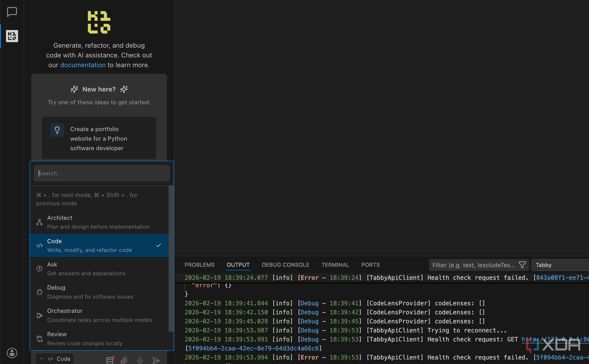
Task: Select the Ask mode
Action: 99,269
